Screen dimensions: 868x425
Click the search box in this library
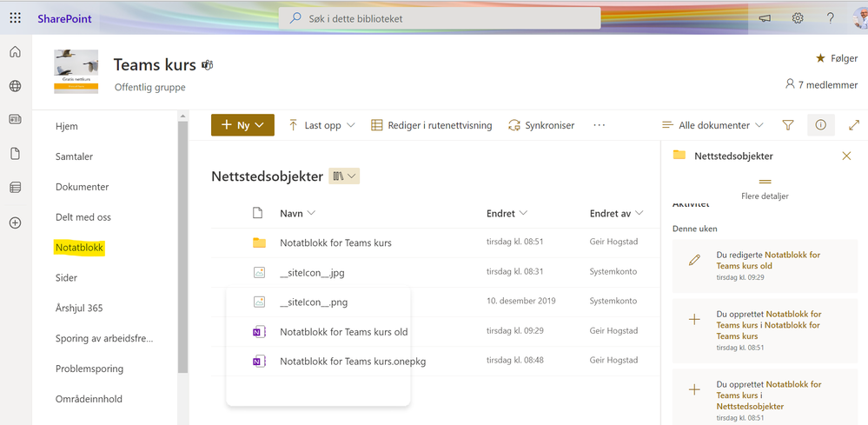(x=440, y=18)
